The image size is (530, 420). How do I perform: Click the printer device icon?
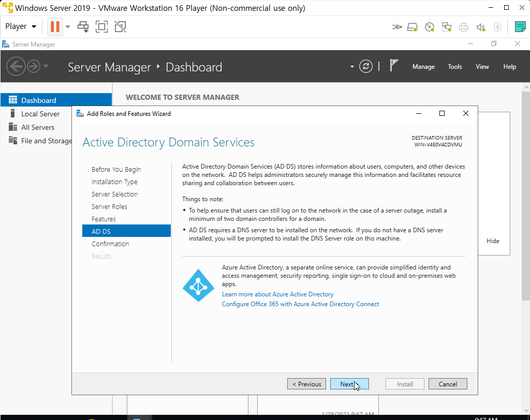(463, 27)
